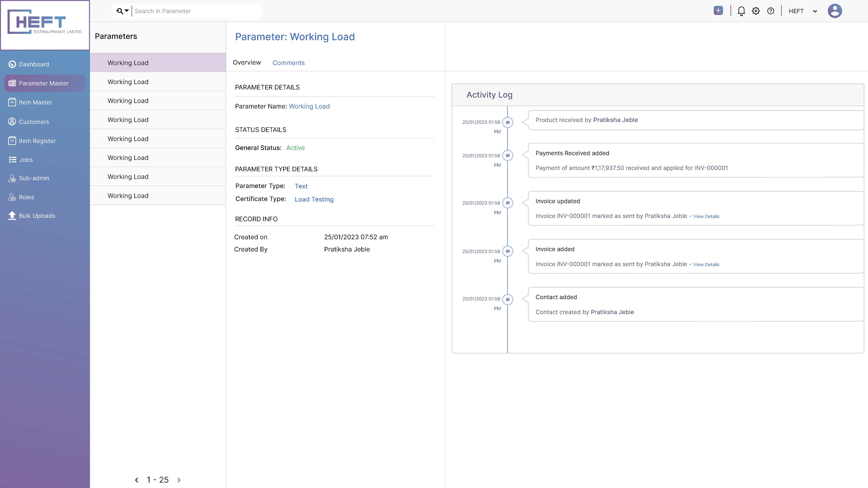Open the help question-mark icon

pos(771,11)
